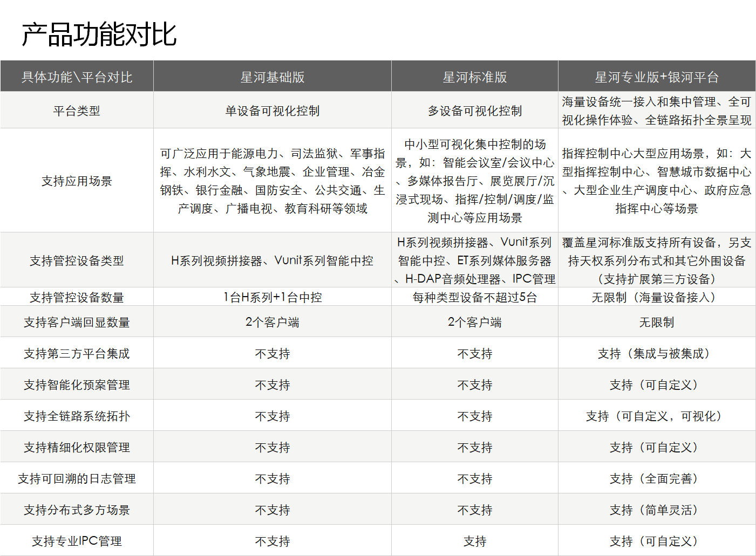Image resolution: width=756 pixels, height=556 pixels.
Task: Click 星河基础版 不支持 in 支持分布式多方场景 row
Action: click(x=272, y=510)
